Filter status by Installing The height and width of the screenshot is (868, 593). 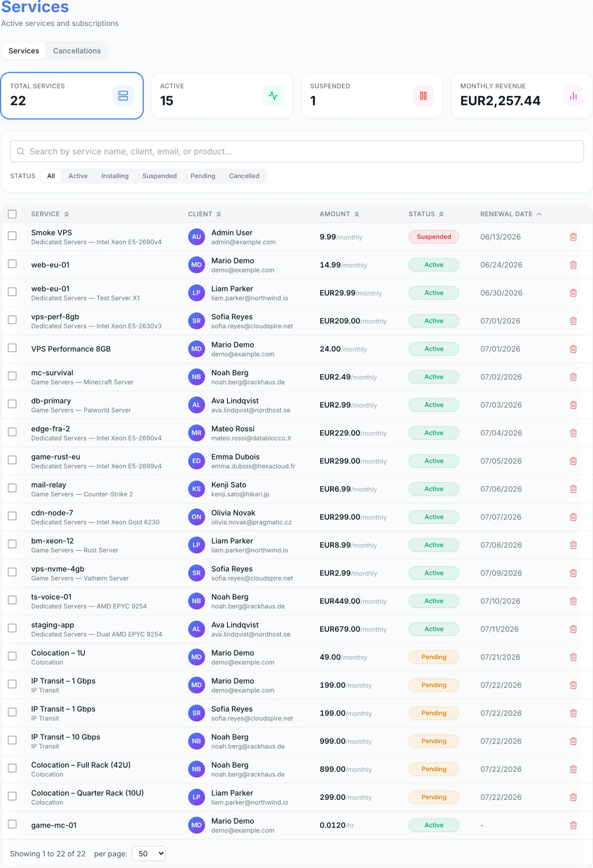[115, 176]
